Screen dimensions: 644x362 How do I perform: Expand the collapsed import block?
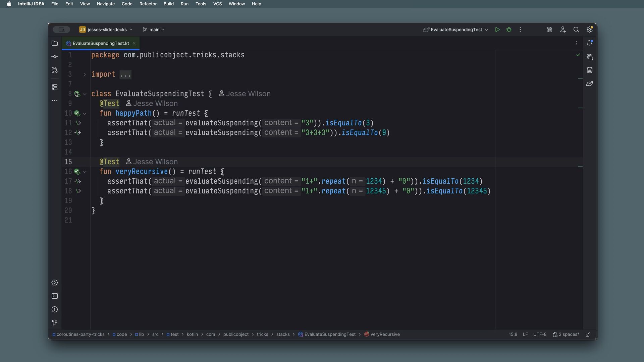[85, 74]
